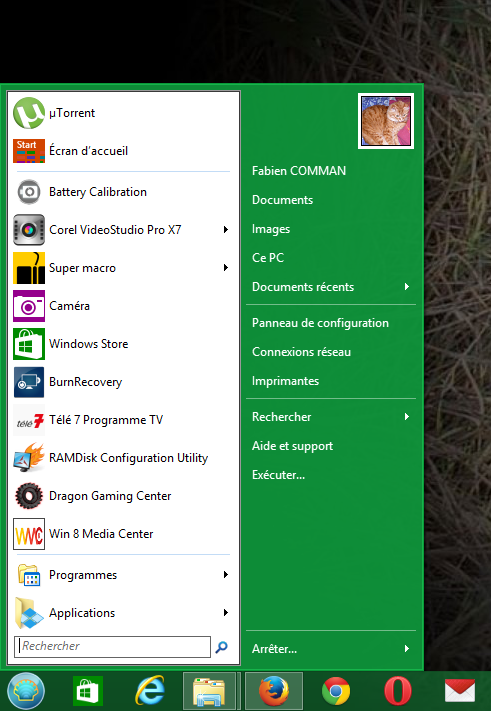The image size is (491, 711).
Task: Expand the Programmes submenu arrow
Action: (x=226, y=575)
